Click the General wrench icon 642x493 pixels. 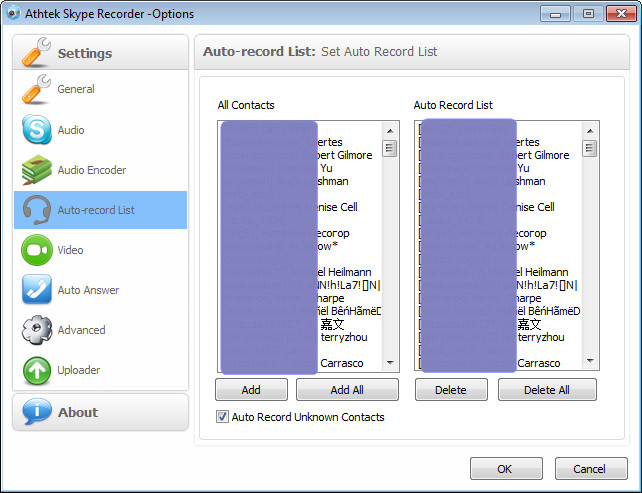(36, 89)
